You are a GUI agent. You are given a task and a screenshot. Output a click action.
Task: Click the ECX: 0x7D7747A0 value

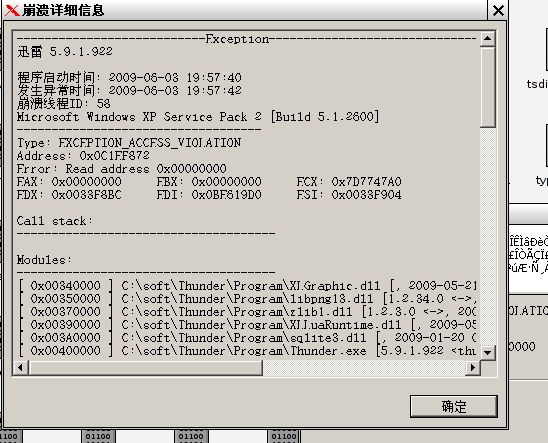349,182
